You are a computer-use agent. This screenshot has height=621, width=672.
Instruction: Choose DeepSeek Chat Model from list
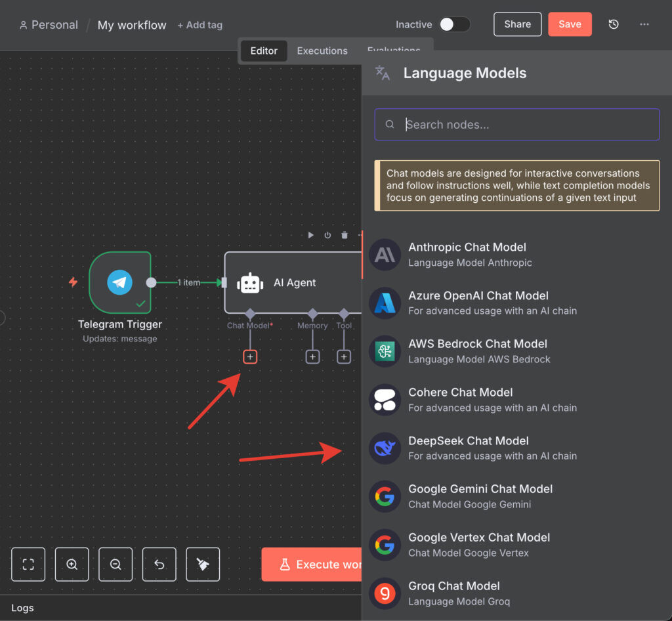469,448
